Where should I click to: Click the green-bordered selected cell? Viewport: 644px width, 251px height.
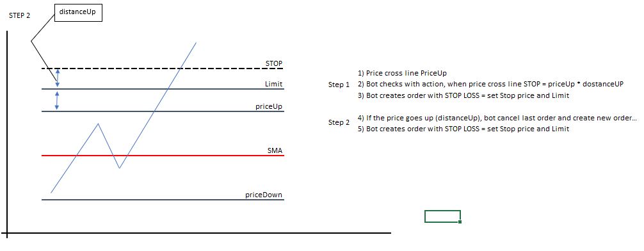pyautogui.click(x=442, y=216)
